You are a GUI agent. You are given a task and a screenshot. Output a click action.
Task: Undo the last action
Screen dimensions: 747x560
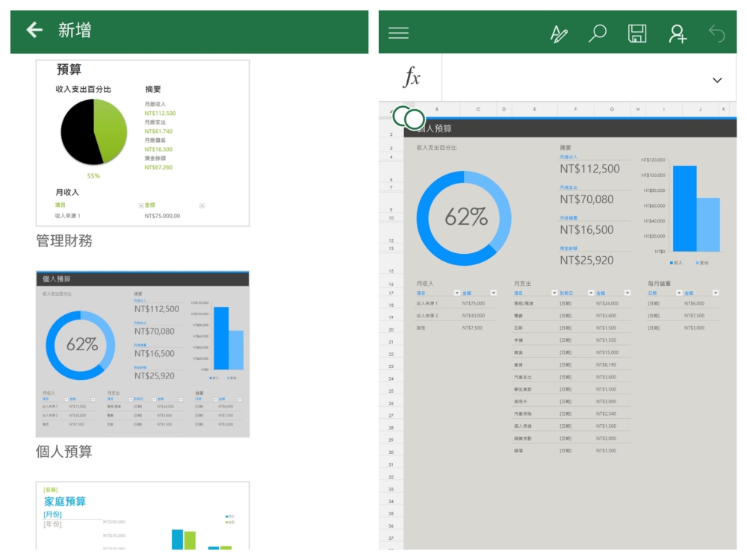717,33
